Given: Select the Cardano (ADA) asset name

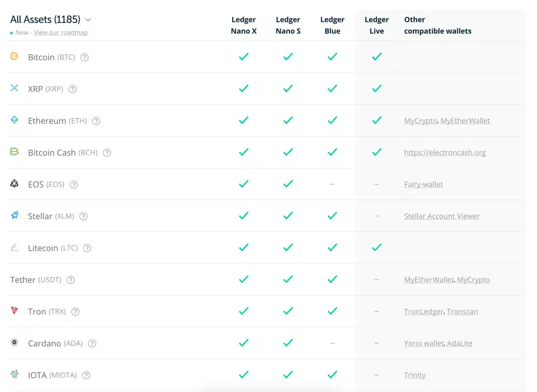Looking at the screenshot, I should pyautogui.click(x=55, y=343).
